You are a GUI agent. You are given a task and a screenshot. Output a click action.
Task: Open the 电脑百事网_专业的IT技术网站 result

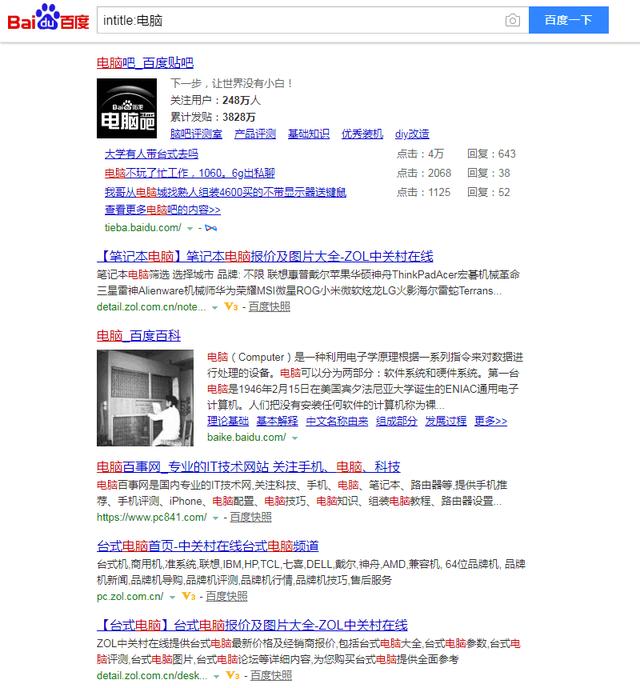tap(248, 467)
